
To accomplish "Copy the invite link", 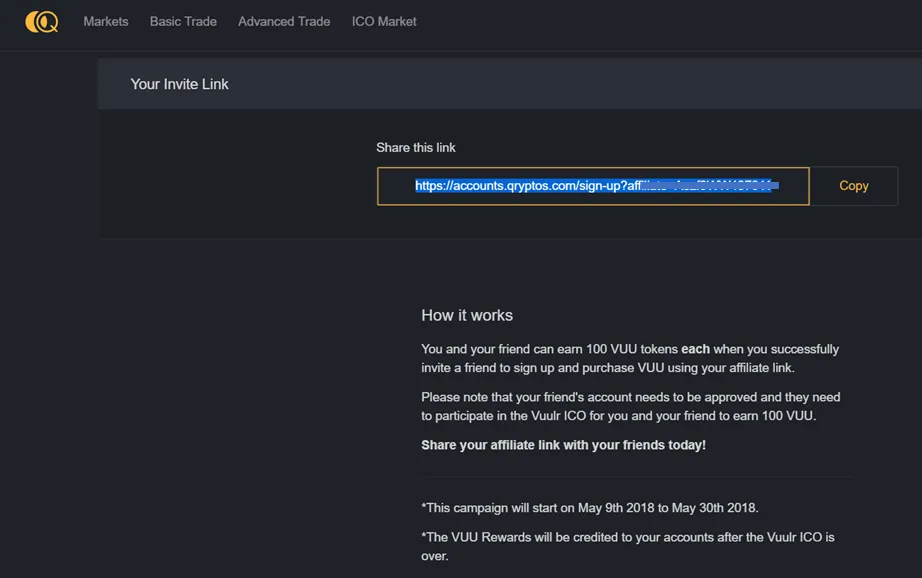I will [x=854, y=186].
